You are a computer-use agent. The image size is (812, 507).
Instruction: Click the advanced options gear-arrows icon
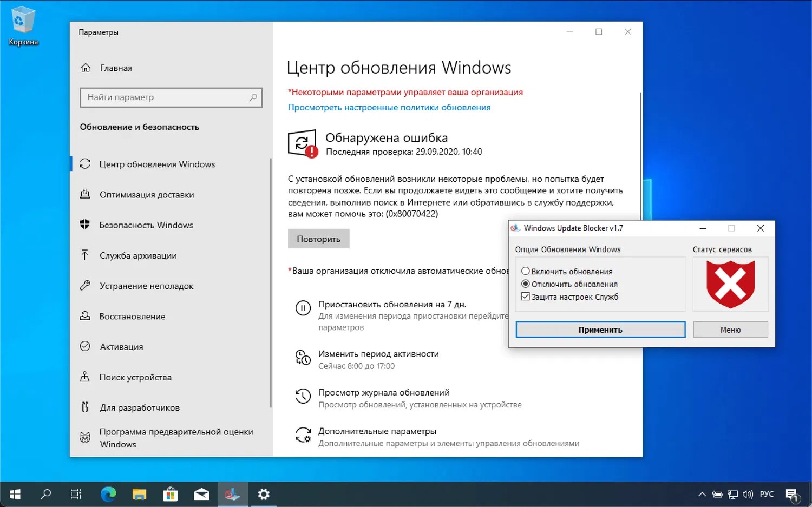(303, 435)
